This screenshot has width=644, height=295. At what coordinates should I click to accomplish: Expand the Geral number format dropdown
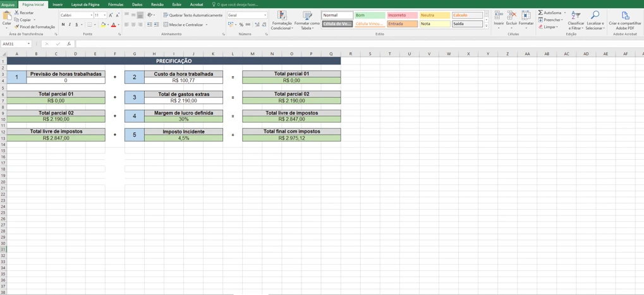point(265,15)
